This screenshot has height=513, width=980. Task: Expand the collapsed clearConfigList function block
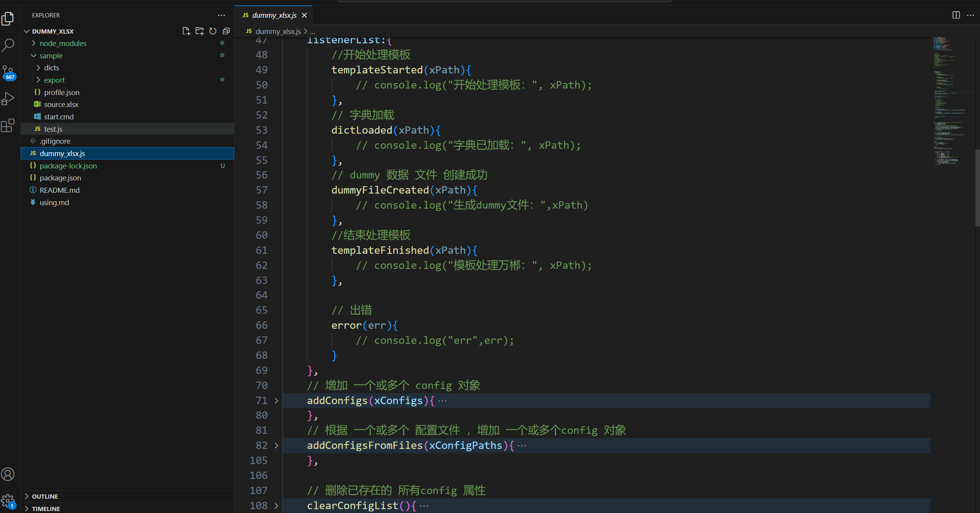[278, 506]
